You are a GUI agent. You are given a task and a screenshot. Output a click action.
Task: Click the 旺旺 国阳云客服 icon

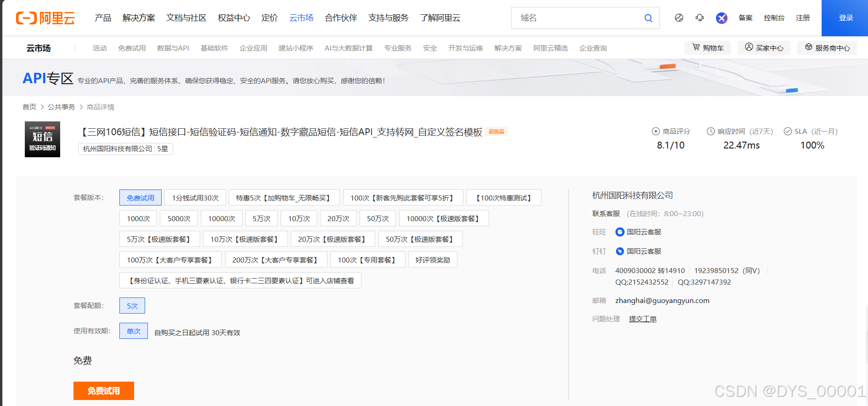point(620,232)
